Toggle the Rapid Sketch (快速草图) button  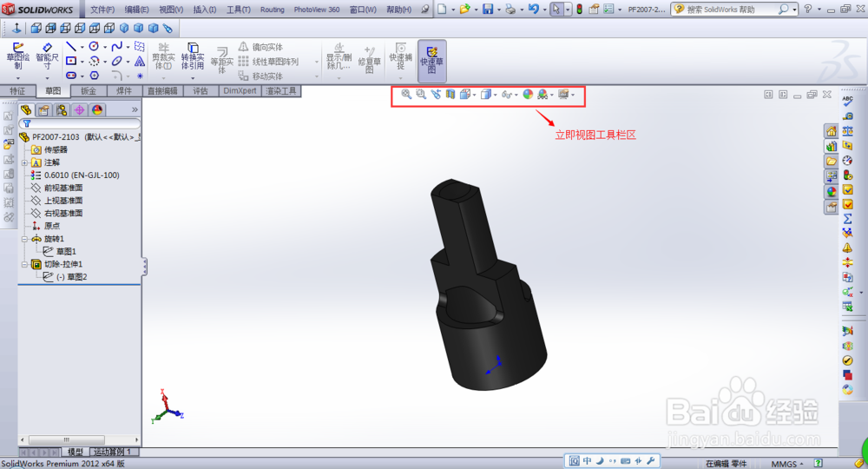coord(431,59)
